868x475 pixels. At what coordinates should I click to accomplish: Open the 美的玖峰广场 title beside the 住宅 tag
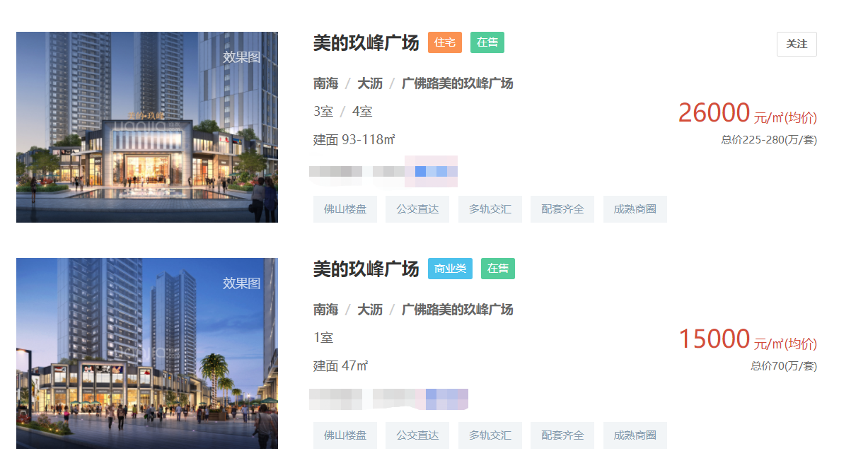(366, 42)
